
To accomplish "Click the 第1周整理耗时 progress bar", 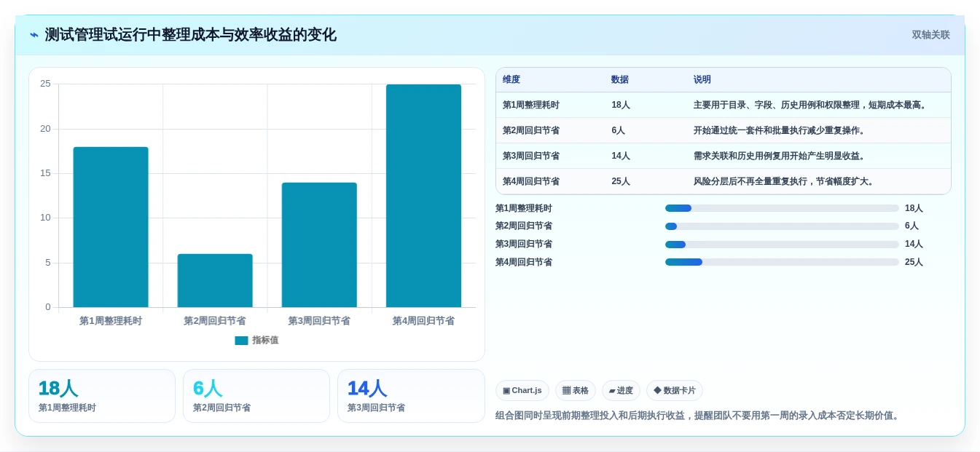I will [782, 208].
